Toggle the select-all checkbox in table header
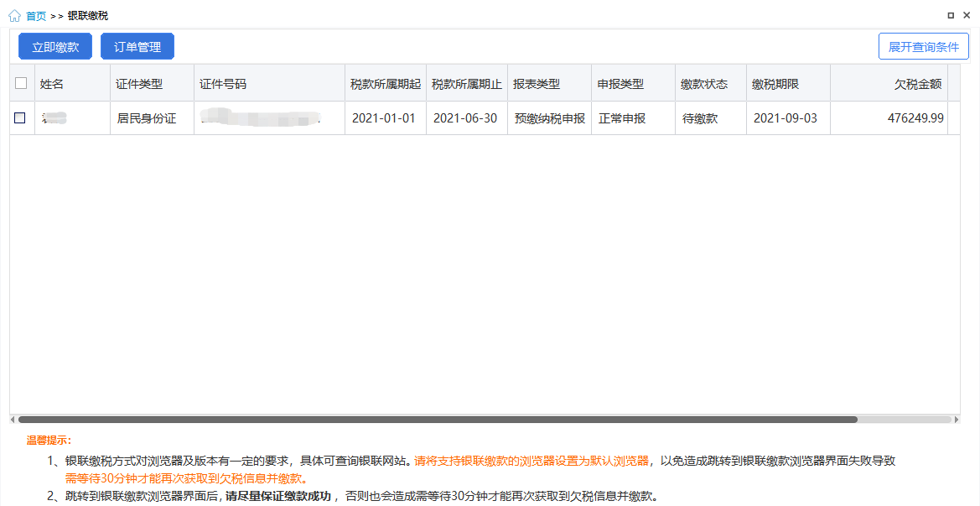Viewport: 980px width, 506px height. 21,83
